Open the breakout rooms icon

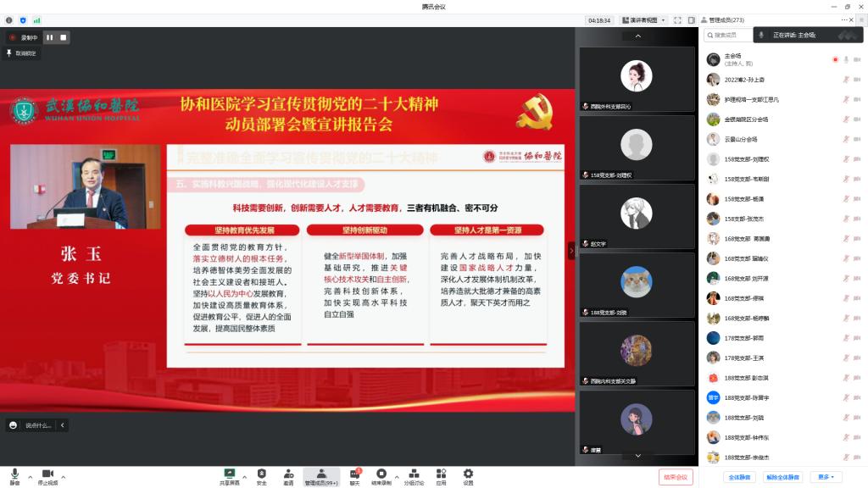click(x=414, y=474)
